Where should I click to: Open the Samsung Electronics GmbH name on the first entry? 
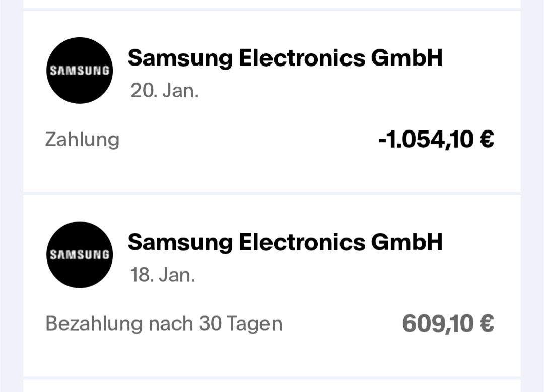click(286, 57)
